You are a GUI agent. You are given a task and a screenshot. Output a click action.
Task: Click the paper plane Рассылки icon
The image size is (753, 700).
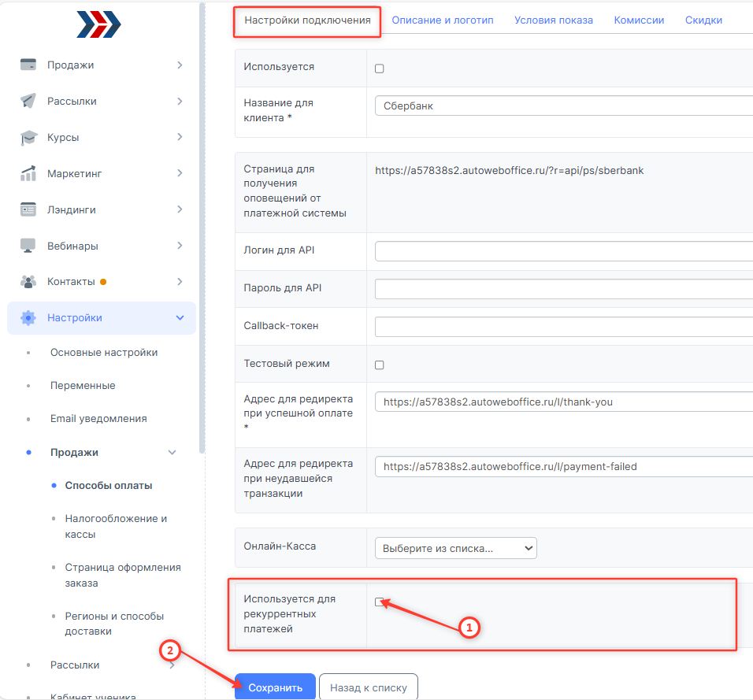point(28,101)
